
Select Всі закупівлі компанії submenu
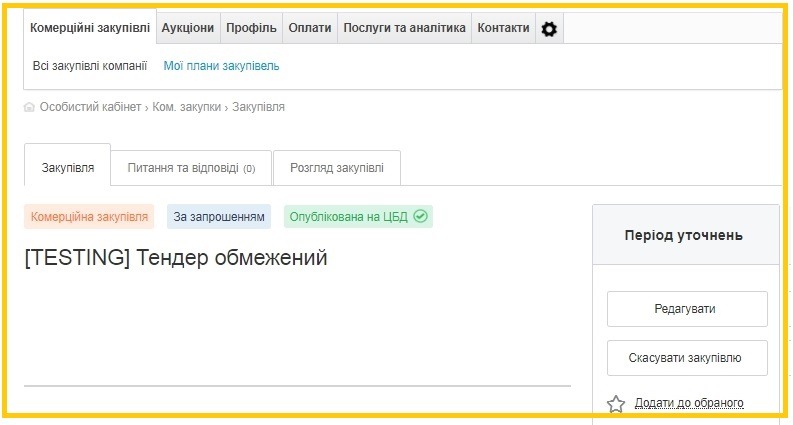[x=90, y=66]
